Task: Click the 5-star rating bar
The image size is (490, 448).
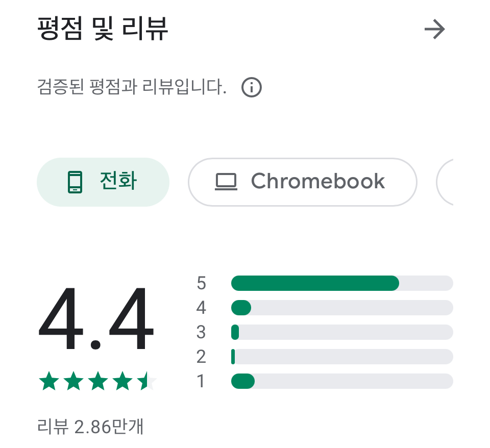Action: click(x=342, y=283)
